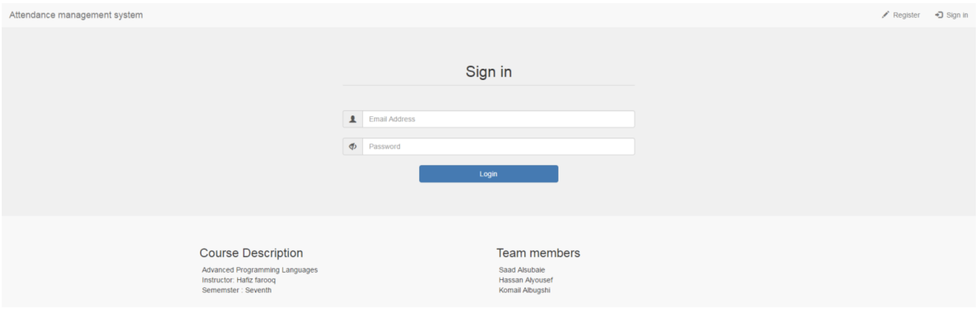980x311 pixels.
Task: Submit with the blue Login button
Action: point(489,174)
